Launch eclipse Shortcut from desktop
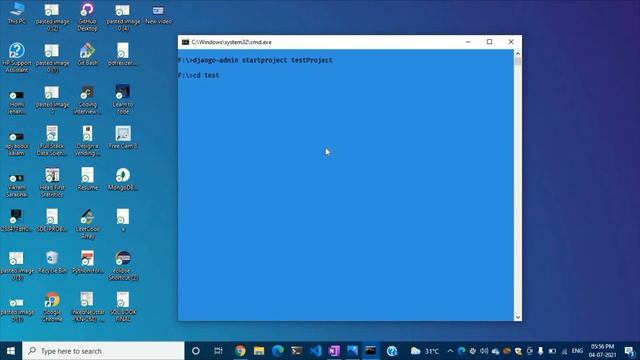Viewport: 640px width, 360px height. pos(123,266)
